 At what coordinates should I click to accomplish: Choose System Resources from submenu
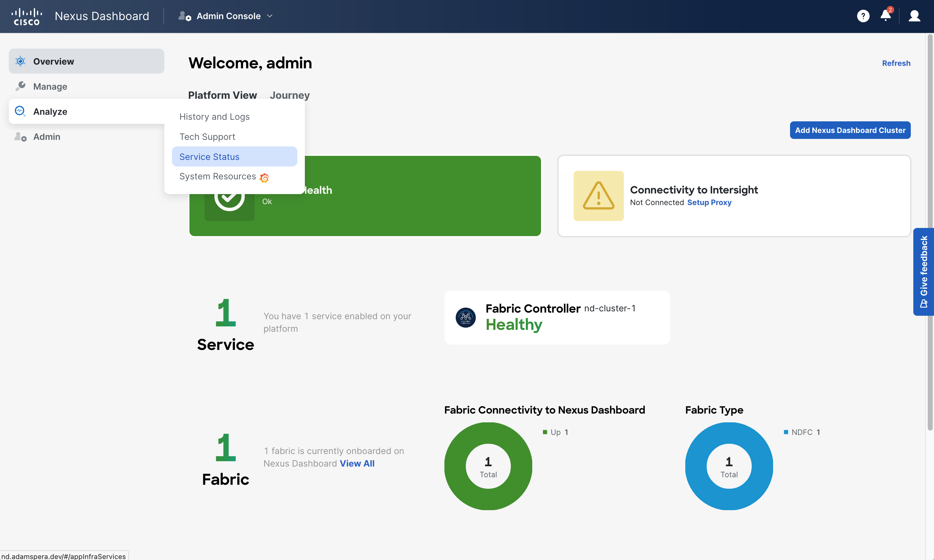[234, 176]
